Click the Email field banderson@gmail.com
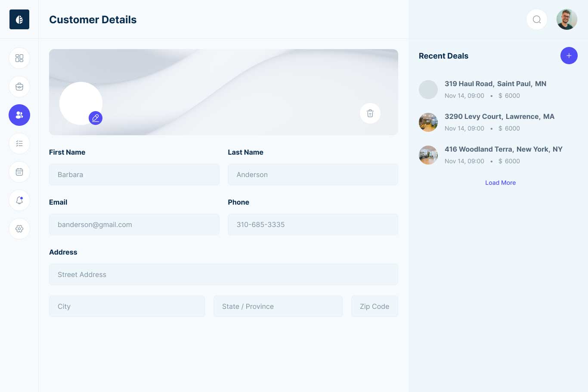The image size is (588, 392). point(134,224)
